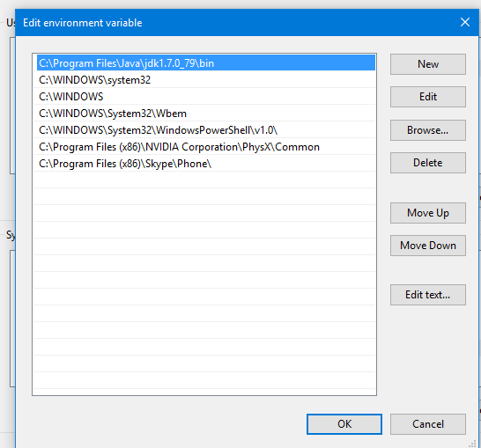Close the Edit environment variable window
Viewport: 481px width, 448px height.
[465, 22]
